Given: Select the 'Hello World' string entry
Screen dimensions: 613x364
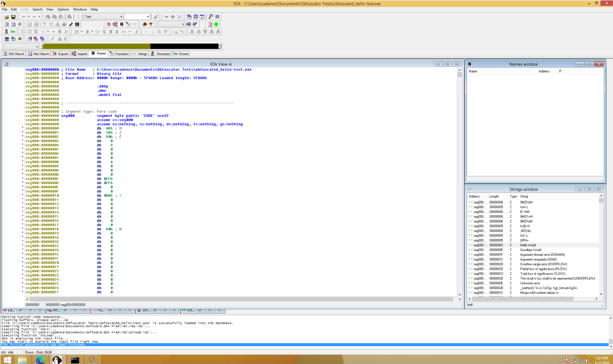Looking at the screenshot, I should click(528, 245).
